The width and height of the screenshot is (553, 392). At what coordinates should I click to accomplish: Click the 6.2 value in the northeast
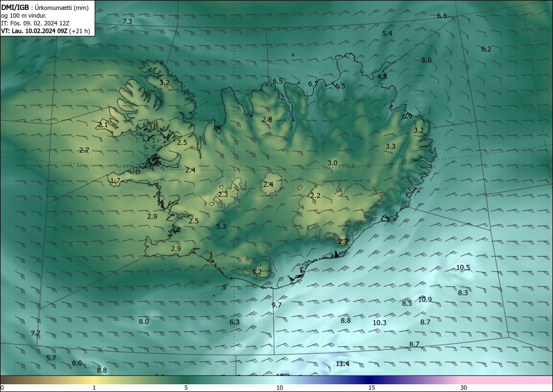click(x=486, y=49)
